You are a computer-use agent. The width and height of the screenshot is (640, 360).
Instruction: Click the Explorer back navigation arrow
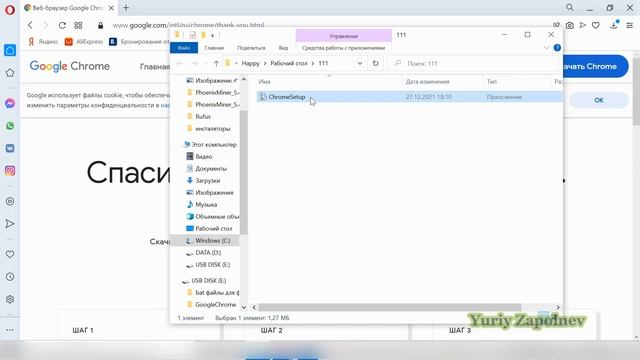[x=180, y=63]
